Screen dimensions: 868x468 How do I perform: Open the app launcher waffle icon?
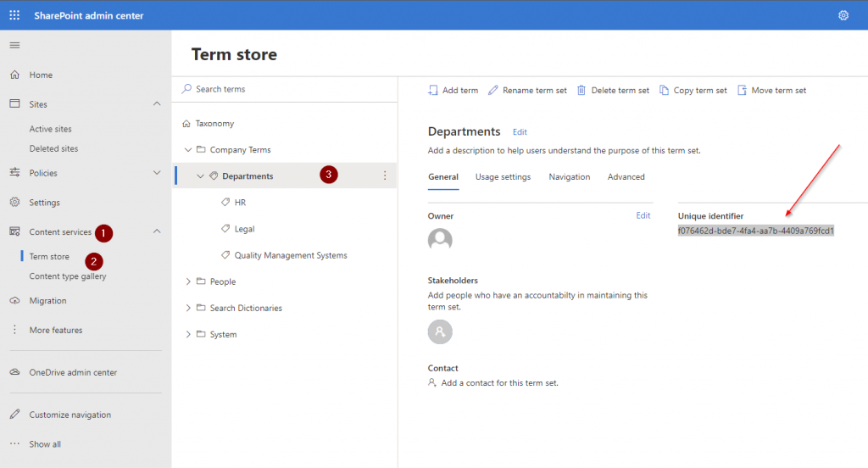[x=14, y=15]
